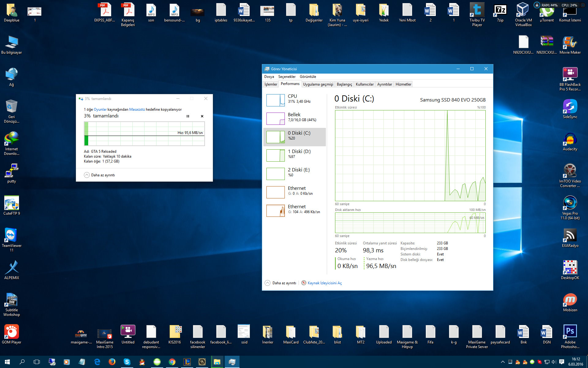Screen dimensions: 588x368
Task: Open Task View on taskbar
Action: point(37,362)
